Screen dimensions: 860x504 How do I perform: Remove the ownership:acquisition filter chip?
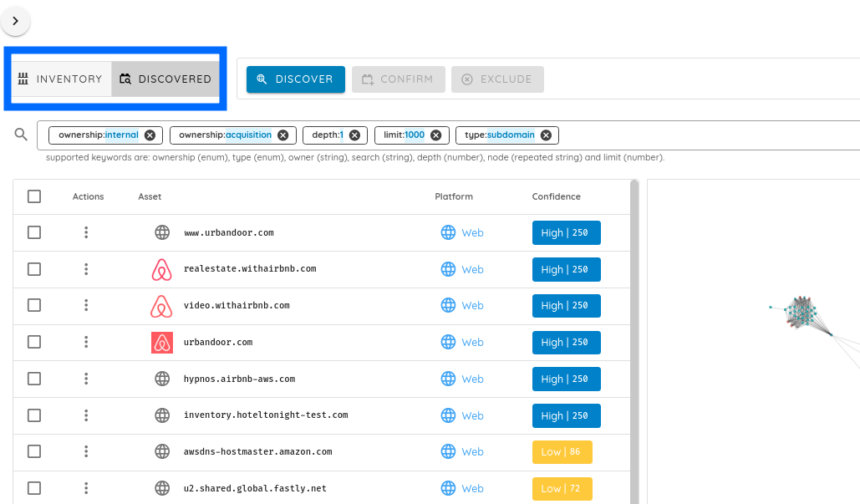[x=282, y=135]
